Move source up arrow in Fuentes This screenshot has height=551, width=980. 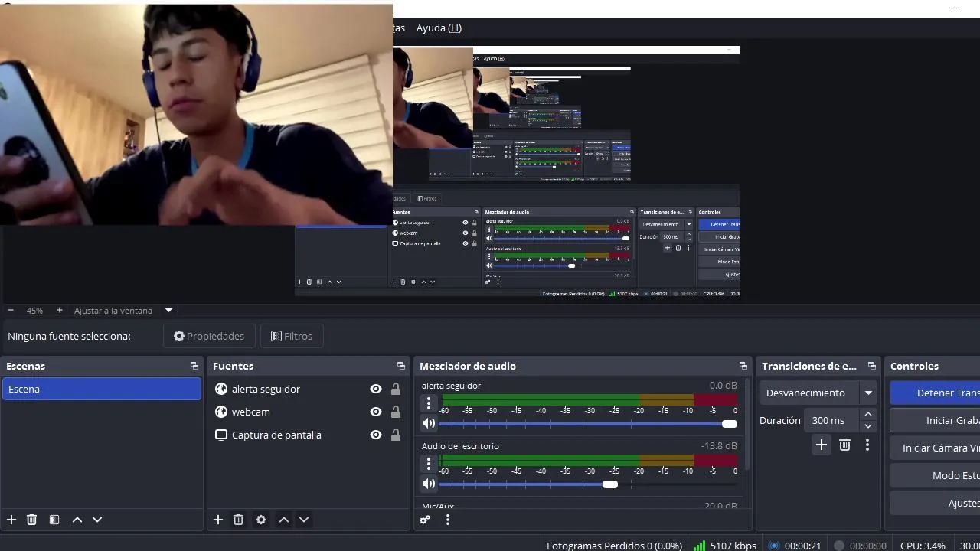point(284,520)
